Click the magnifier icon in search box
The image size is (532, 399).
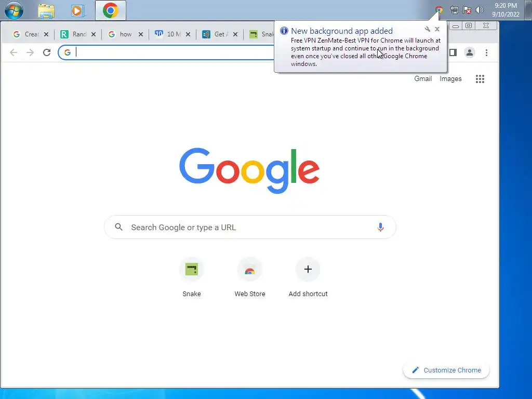point(118,227)
